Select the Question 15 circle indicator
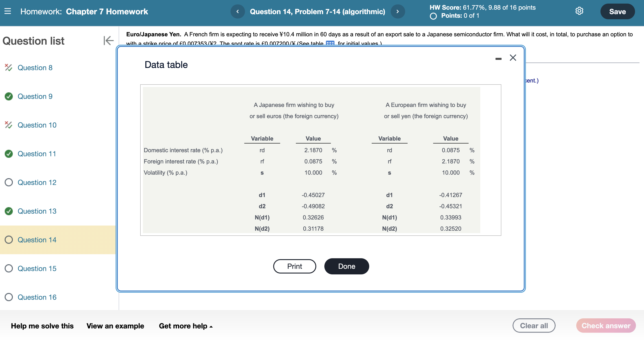This screenshot has height=343, width=644. point(9,269)
